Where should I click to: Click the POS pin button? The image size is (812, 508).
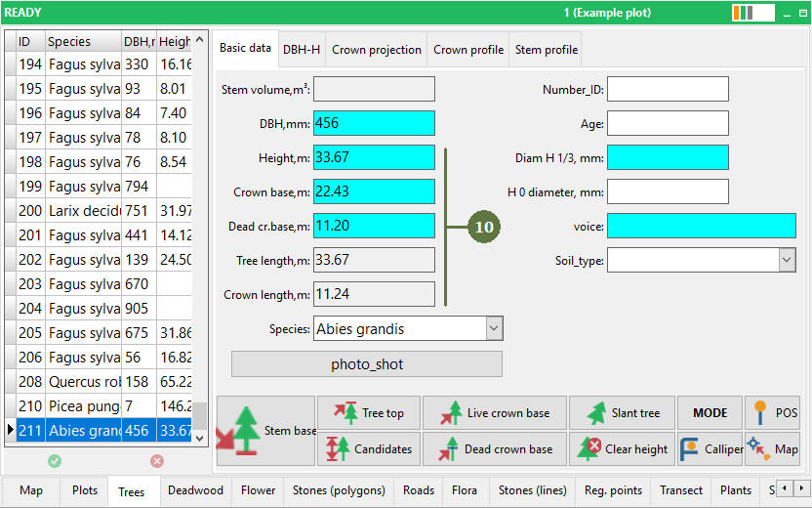773,412
